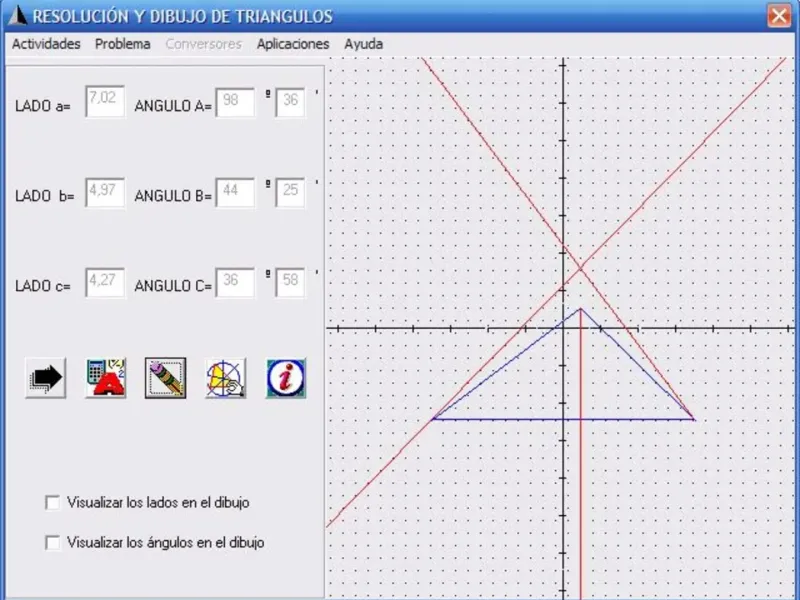
Task: Click the ANGULO C degrees field 36
Action: [x=235, y=282]
